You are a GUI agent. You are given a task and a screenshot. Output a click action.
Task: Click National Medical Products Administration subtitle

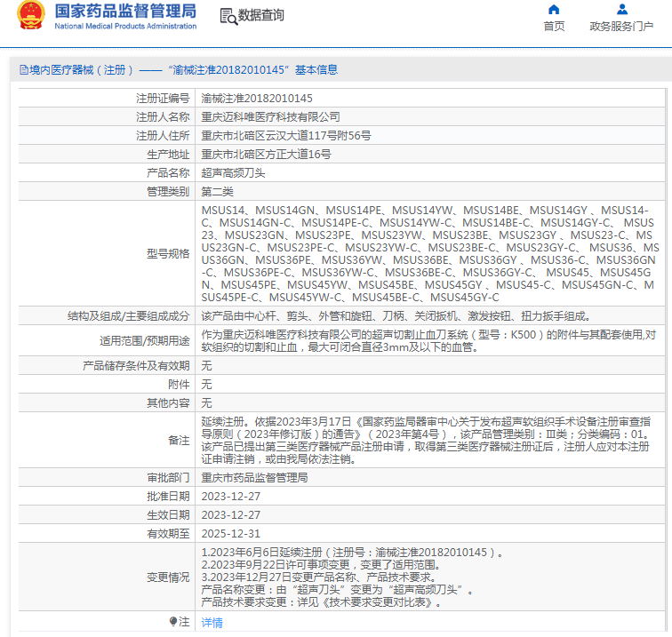[125, 26]
